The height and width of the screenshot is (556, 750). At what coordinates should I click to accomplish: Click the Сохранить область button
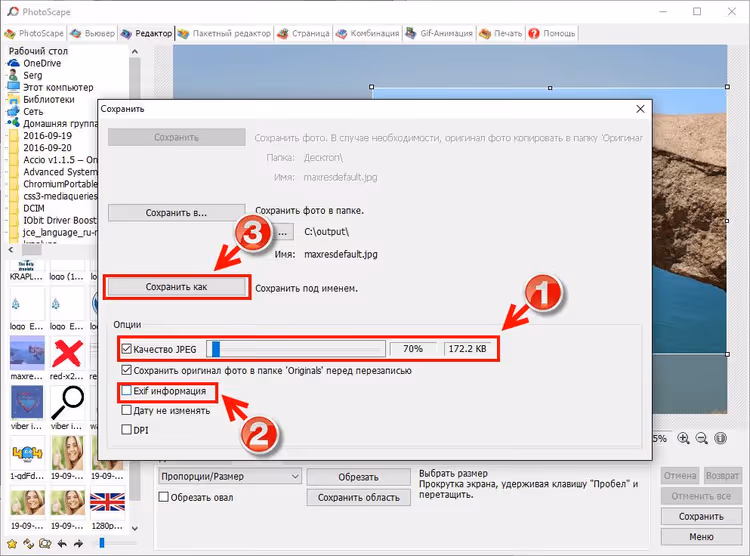click(x=358, y=498)
